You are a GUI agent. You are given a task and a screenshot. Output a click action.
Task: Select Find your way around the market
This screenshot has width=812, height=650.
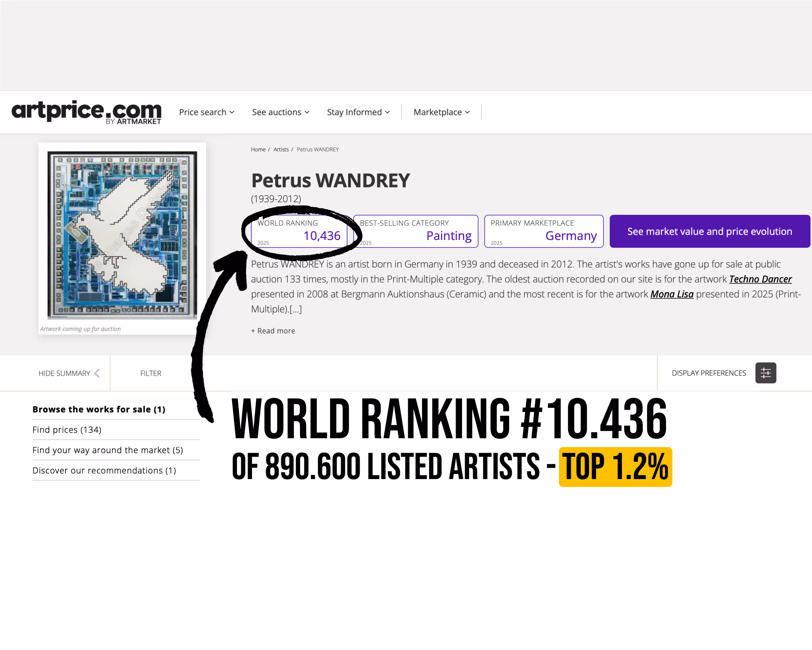pos(108,450)
